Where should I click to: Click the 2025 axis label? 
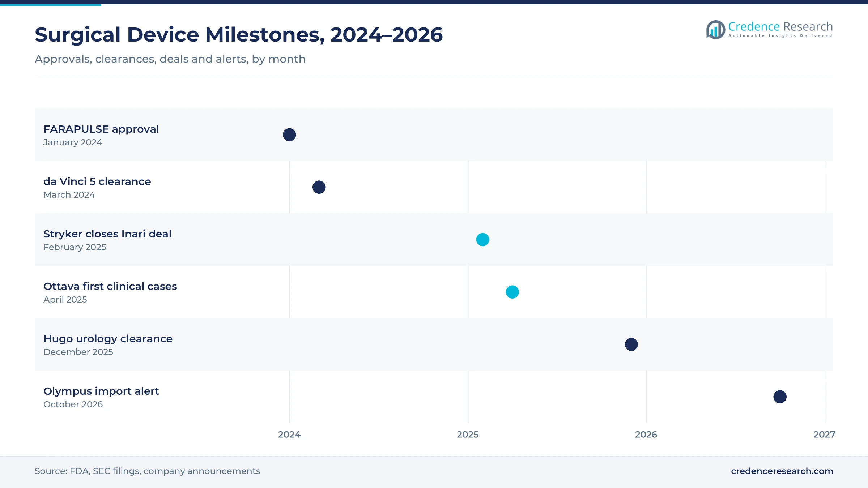468,435
